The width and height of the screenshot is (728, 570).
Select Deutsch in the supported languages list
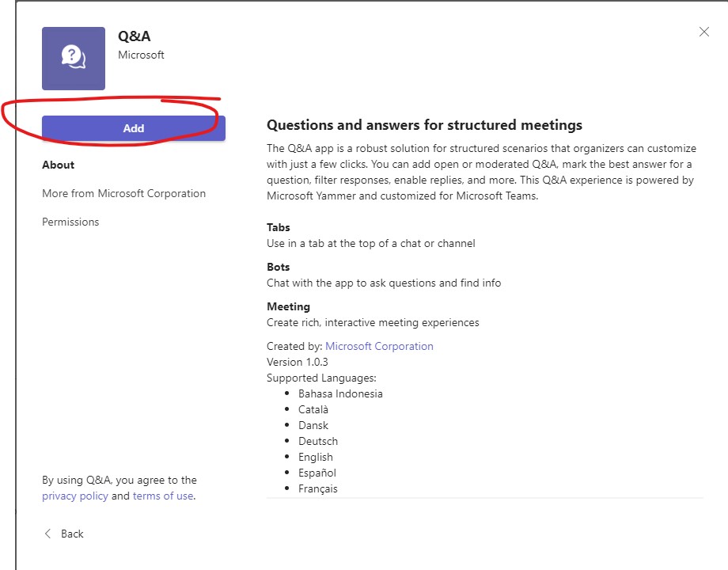point(318,441)
